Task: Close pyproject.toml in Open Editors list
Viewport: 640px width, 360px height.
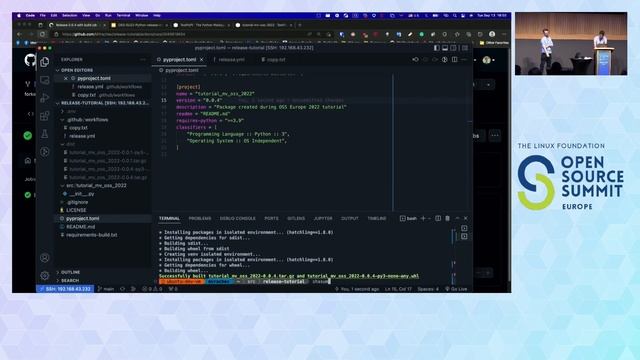Action: 66,78
